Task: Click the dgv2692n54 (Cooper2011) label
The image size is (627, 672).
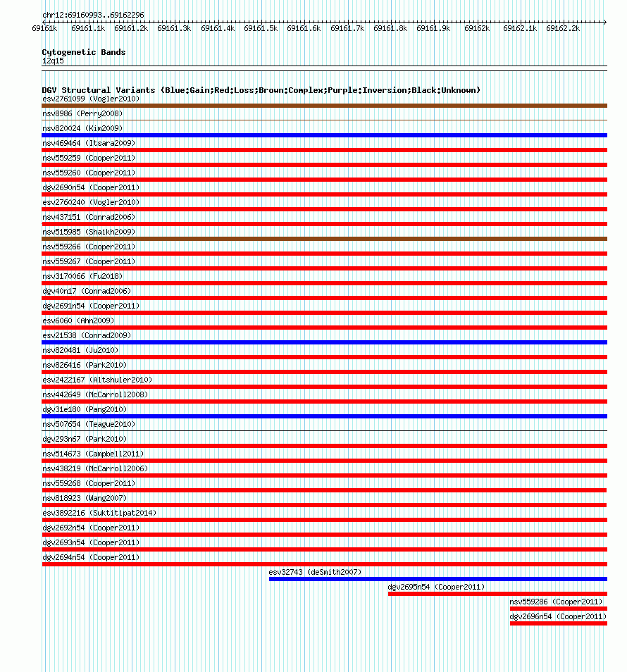Action: tap(91, 528)
